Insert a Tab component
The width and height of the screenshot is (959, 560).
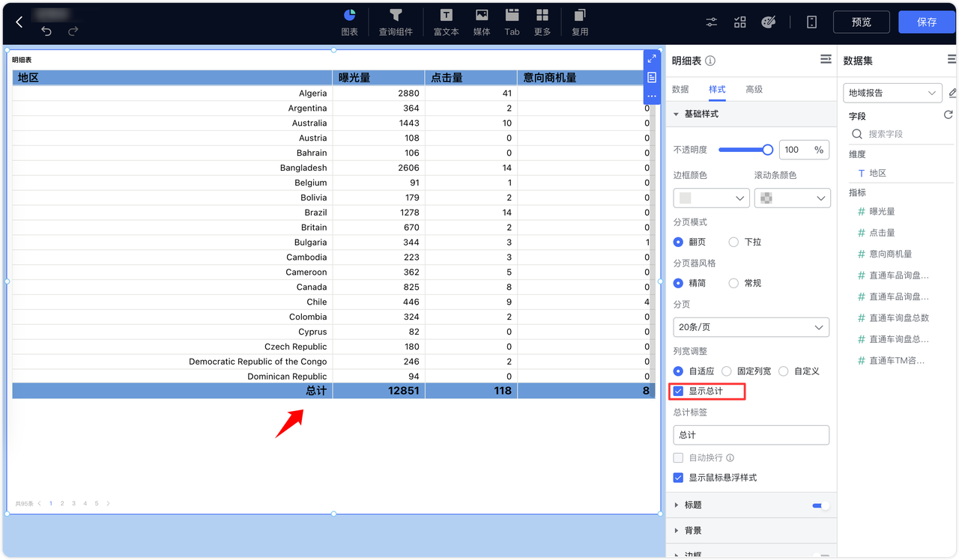click(512, 22)
